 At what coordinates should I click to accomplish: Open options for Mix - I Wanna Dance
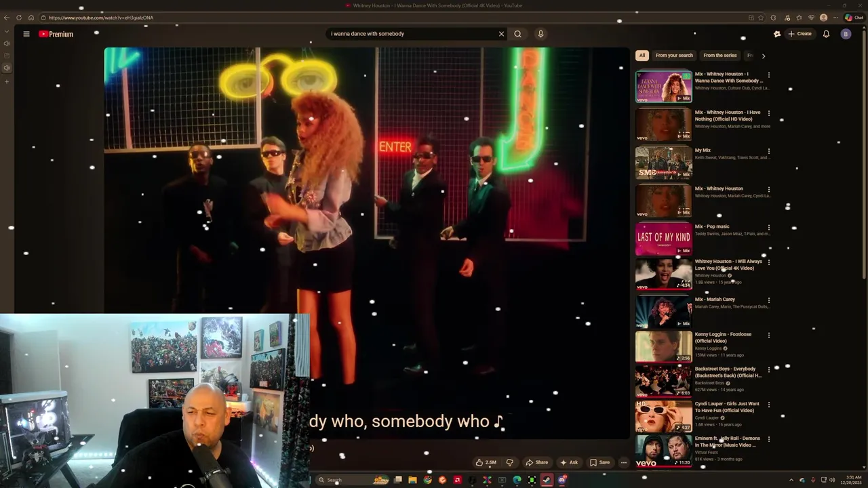[x=768, y=75]
